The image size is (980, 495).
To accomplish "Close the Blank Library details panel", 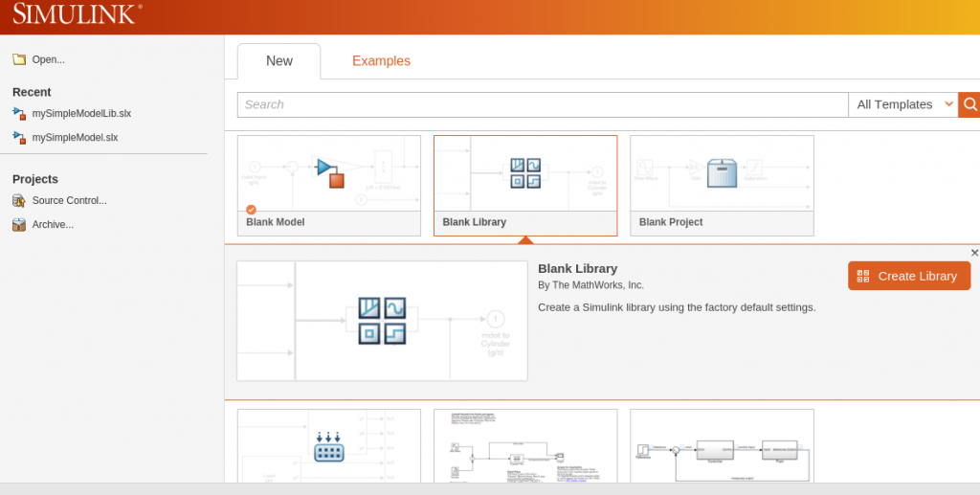I will [974, 253].
